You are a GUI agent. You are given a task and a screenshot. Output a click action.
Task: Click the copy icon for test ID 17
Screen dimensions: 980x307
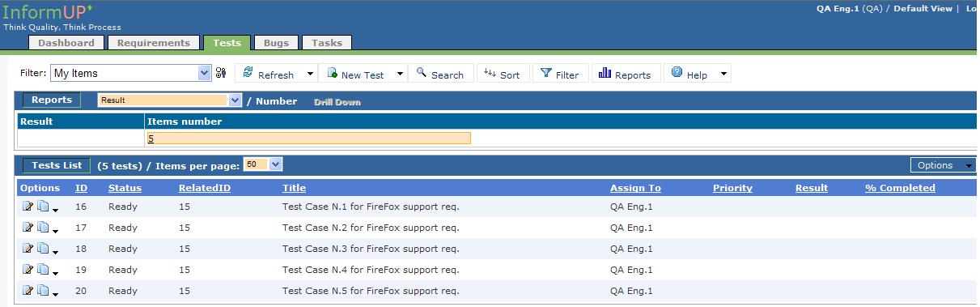(x=43, y=228)
